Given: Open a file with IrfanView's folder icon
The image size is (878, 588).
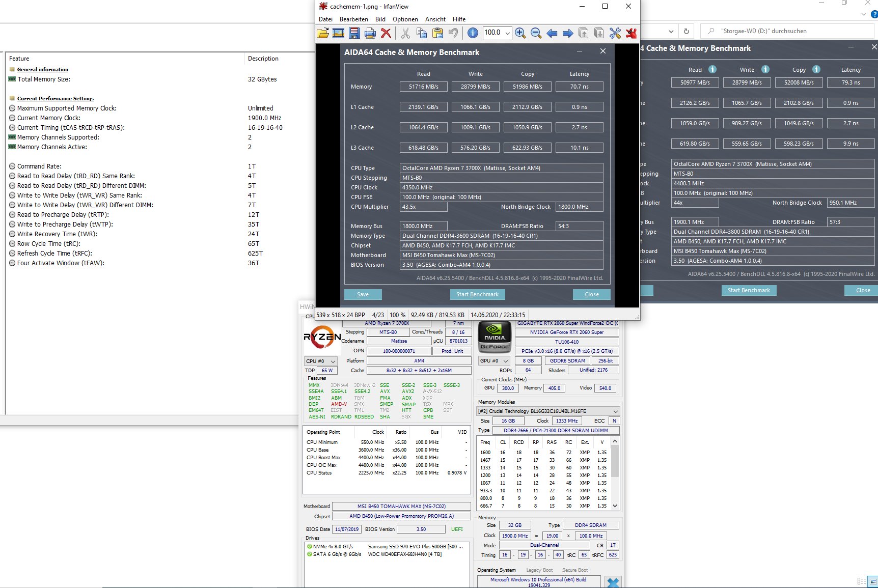Looking at the screenshot, I should click(322, 33).
